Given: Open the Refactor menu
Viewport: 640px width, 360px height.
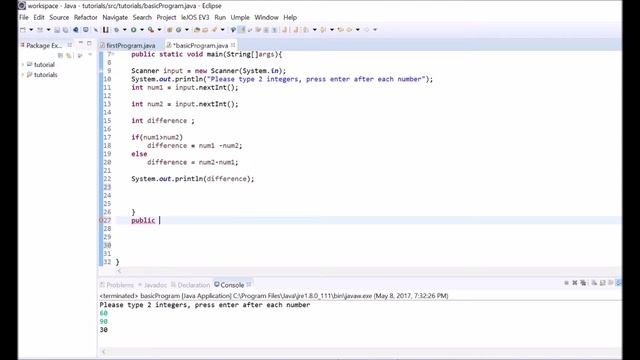Looking at the screenshot, I should tap(85, 17).
